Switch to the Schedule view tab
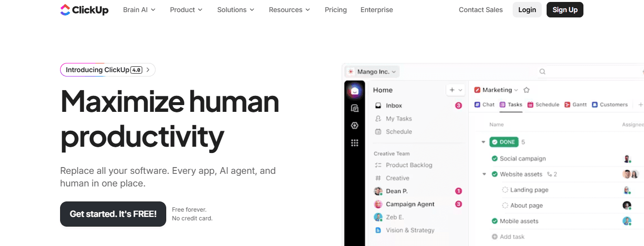Image resolution: width=644 pixels, height=246 pixels. [x=543, y=105]
